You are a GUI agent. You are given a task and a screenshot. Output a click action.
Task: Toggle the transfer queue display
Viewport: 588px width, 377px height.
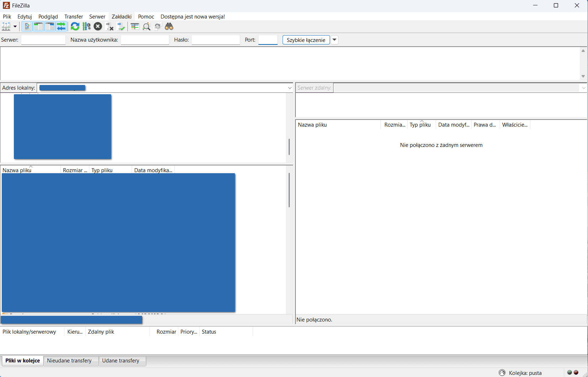coord(61,26)
